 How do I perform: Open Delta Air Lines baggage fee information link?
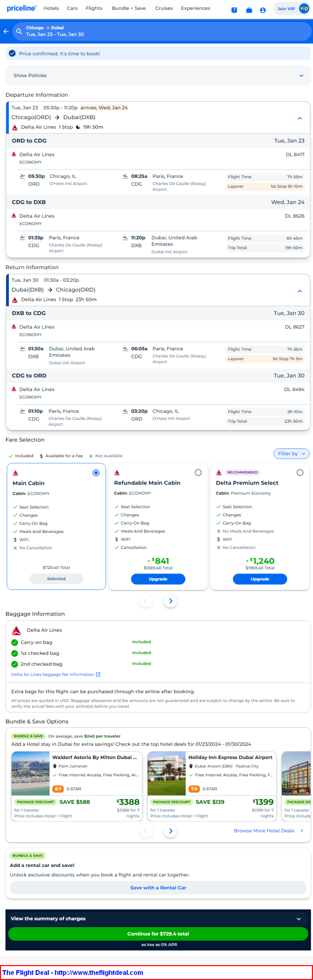[52, 675]
